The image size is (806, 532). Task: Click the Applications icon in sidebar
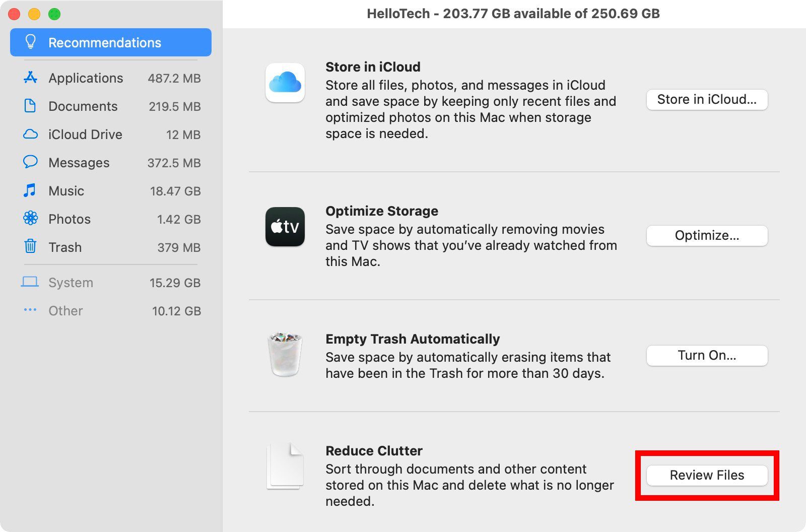click(30, 78)
